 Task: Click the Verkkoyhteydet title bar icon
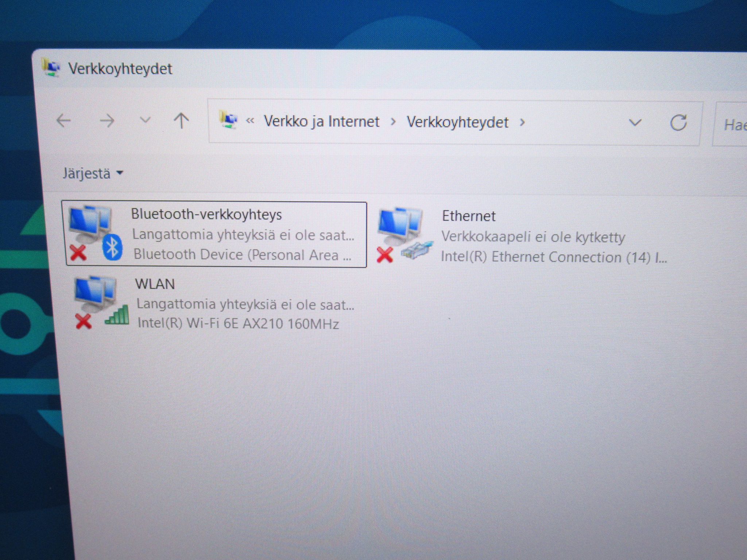click(52, 68)
